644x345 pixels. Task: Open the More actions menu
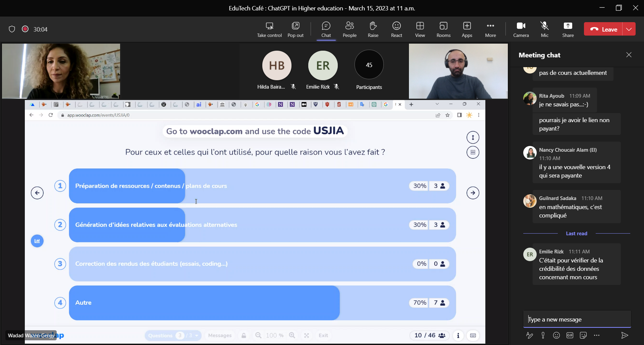pos(490,30)
